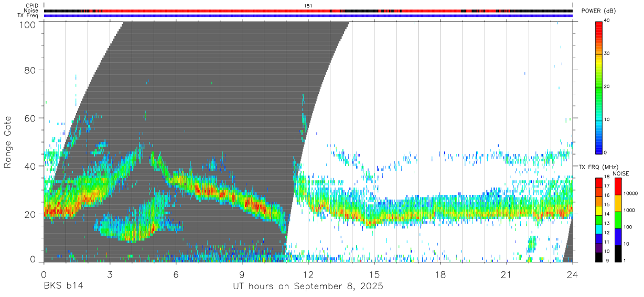Click the 80 tick on Range Gate axis
Viewport: 644px width, 297px height.
tap(31, 70)
